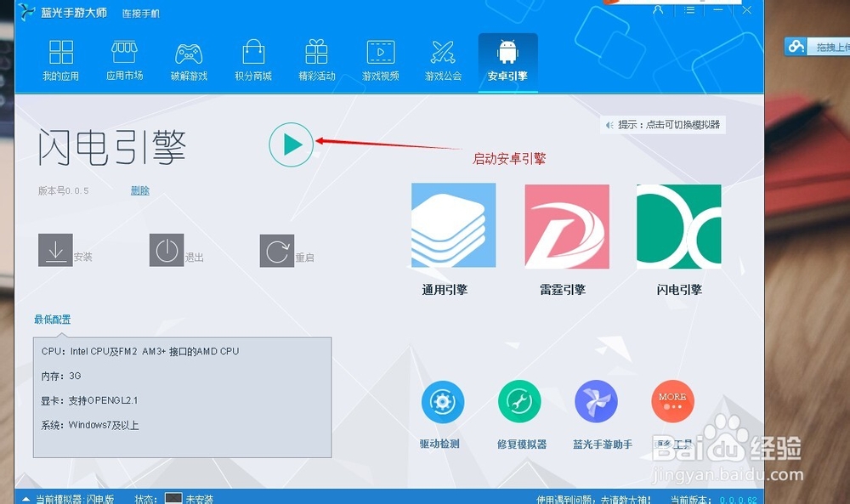Image resolution: width=850 pixels, height=504 pixels.
Task: Select the 雷霆引擎 emulator thumbnail
Action: pyautogui.click(x=567, y=227)
